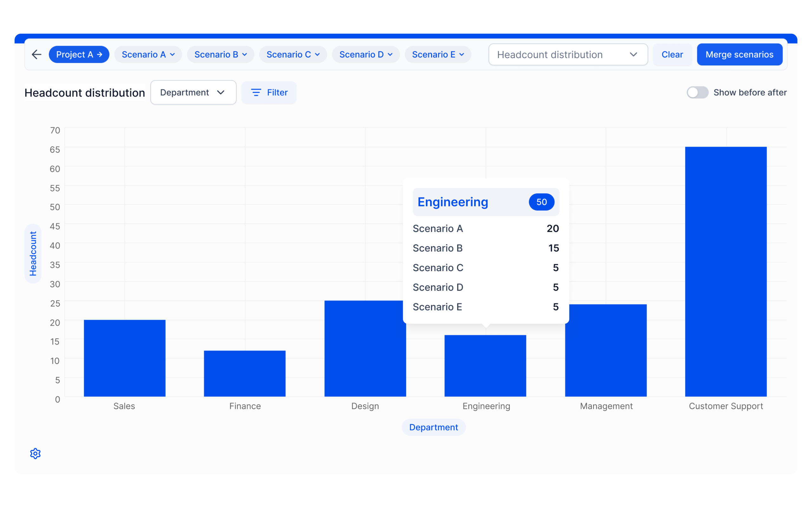Screen dimensions: 812x508
Task: Click the Customer Support x-axis label
Action: (x=726, y=406)
